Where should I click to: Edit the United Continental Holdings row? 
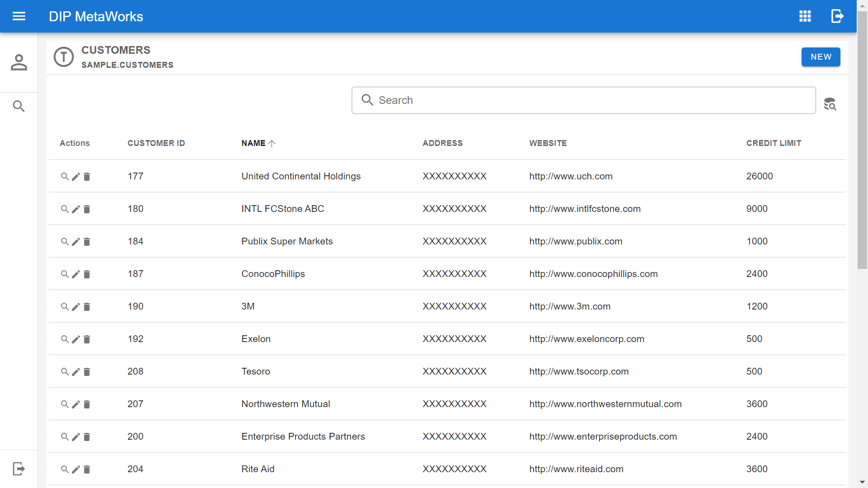click(x=76, y=176)
